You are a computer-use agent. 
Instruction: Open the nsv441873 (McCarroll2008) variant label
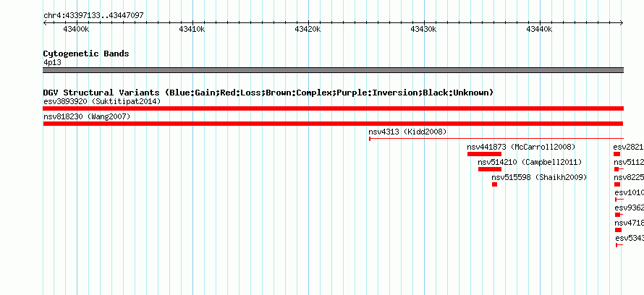(x=521, y=147)
